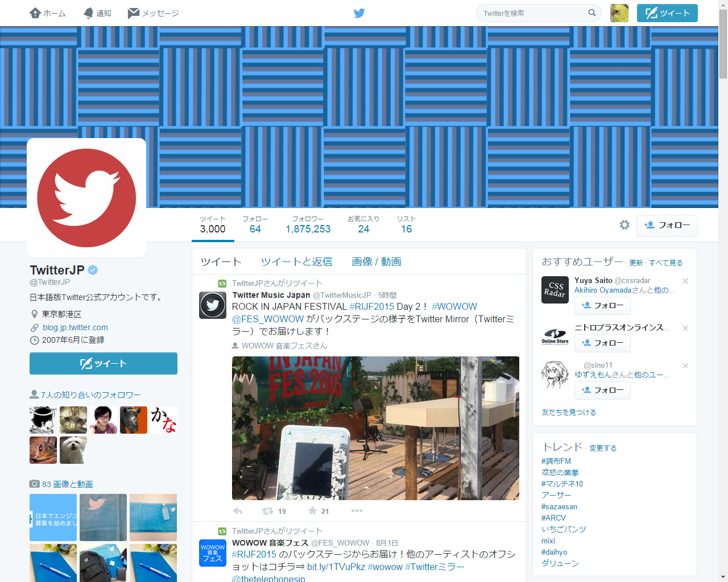This screenshot has width=728, height=582.
Task: Click the reply arrow under the first tweet
Action: tap(238, 511)
